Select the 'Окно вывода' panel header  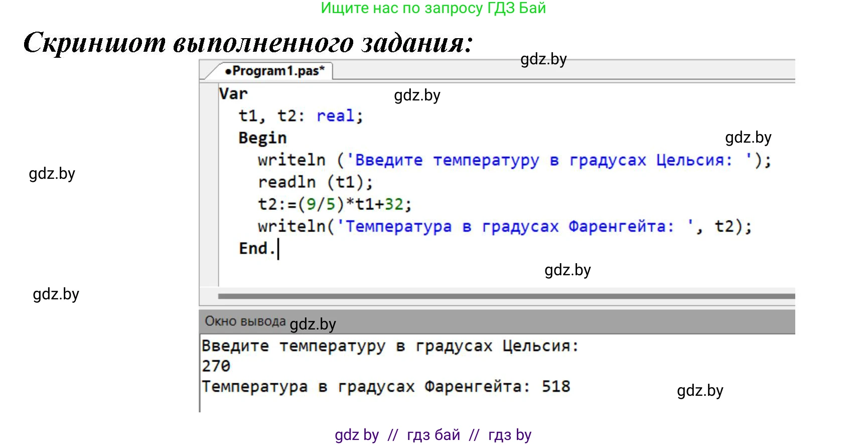coord(245,321)
